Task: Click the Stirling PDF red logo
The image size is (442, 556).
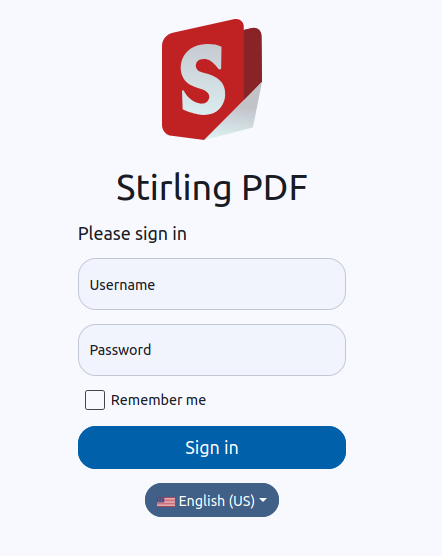Action: pos(212,79)
